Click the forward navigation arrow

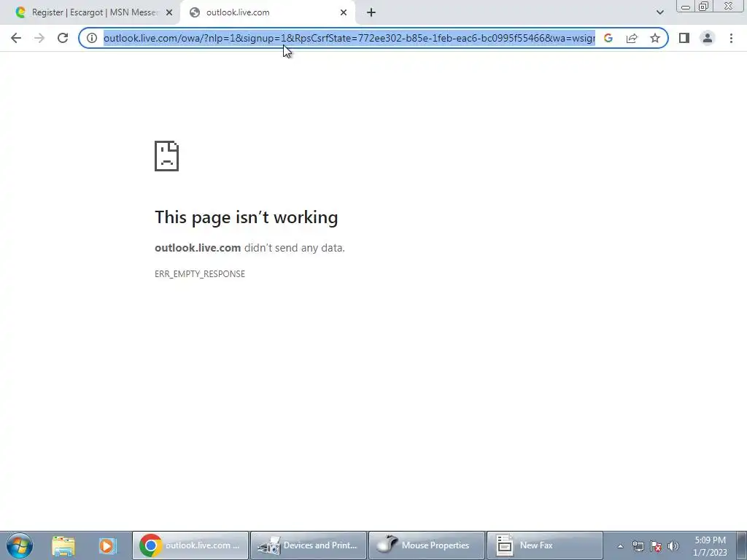(39, 38)
